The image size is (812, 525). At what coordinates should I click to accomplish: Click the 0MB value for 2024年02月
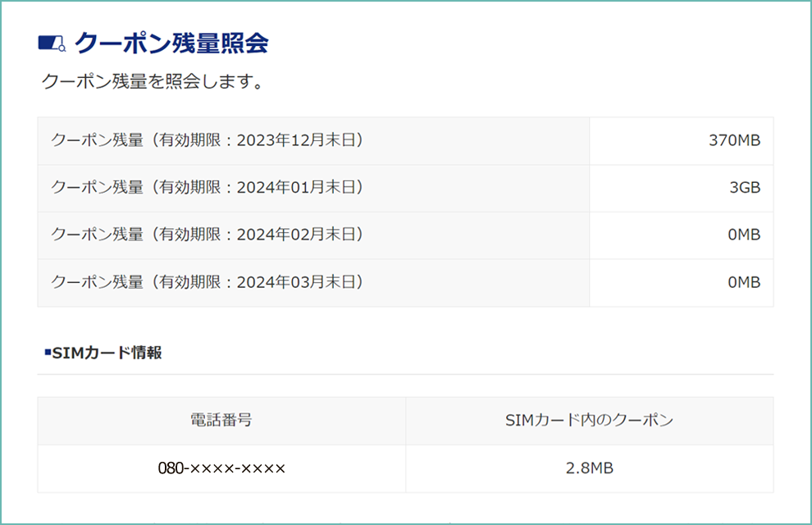tap(744, 235)
